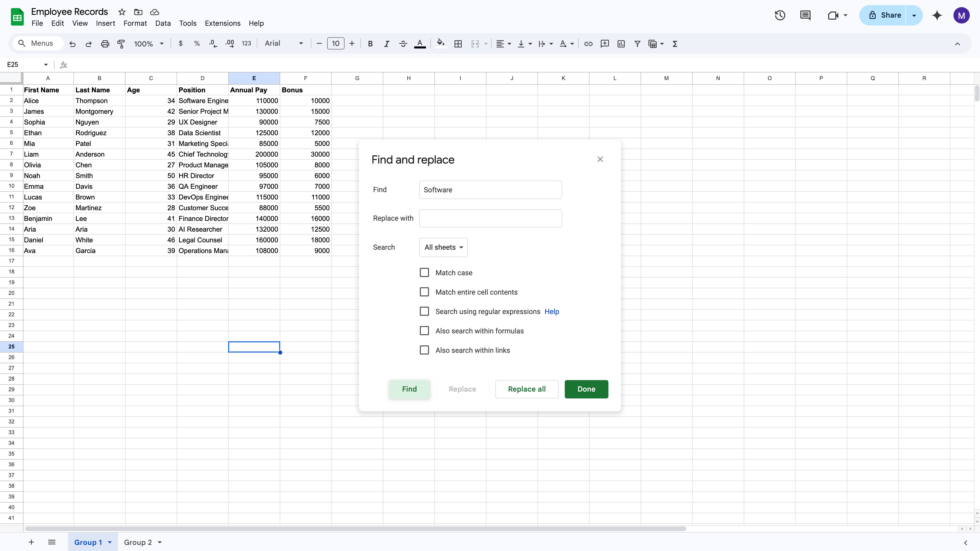
Task: Click the font size box
Action: click(336, 43)
